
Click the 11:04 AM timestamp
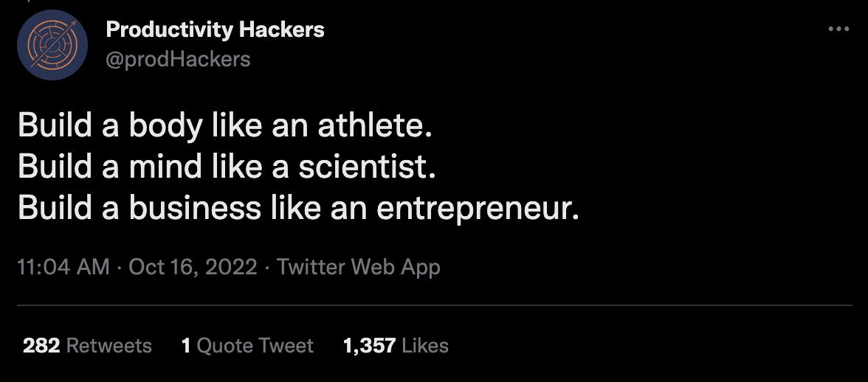pos(63,267)
